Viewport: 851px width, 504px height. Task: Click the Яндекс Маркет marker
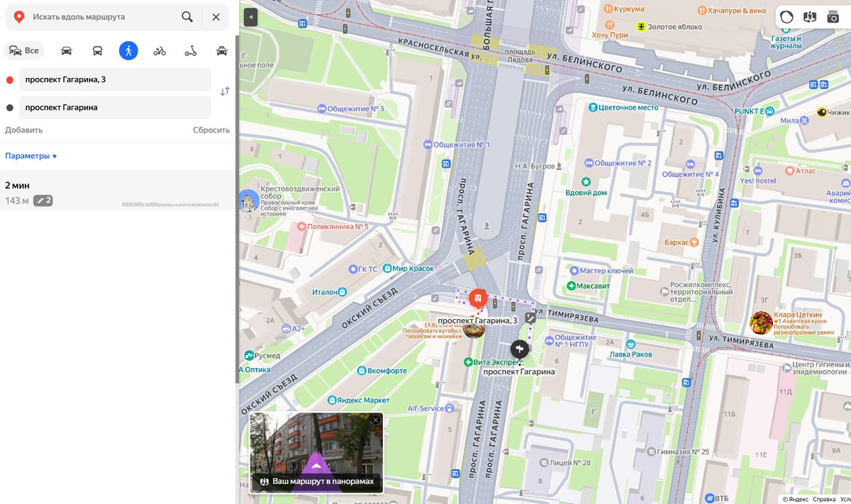point(333,401)
